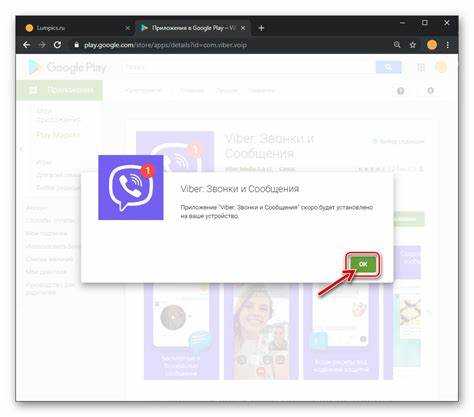Bookmark page with the star icon
The width and height of the screenshot is (474, 417).
[413, 45]
